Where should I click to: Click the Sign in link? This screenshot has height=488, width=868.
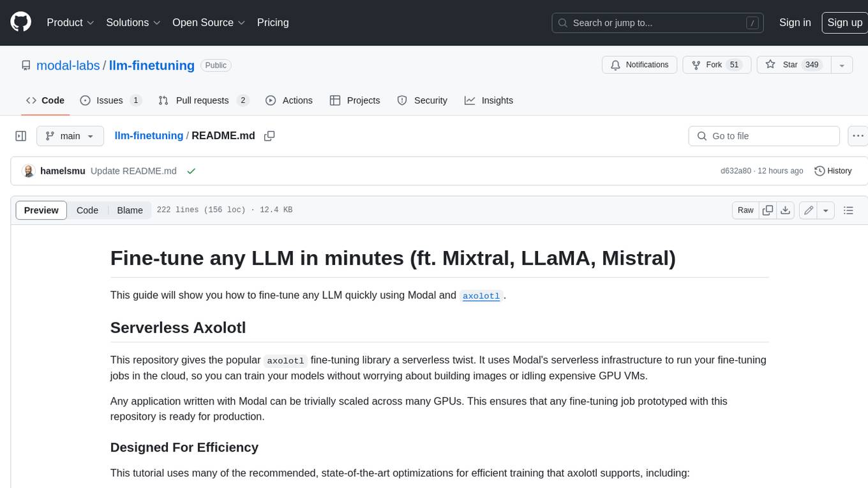tap(795, 22)
